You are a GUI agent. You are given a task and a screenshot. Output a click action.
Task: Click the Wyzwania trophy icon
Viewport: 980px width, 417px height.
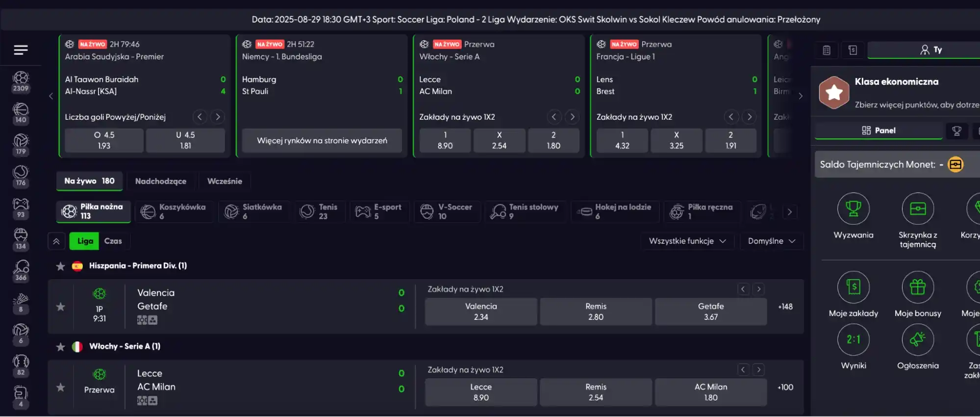pyautogui.click(x=853, y=209)
